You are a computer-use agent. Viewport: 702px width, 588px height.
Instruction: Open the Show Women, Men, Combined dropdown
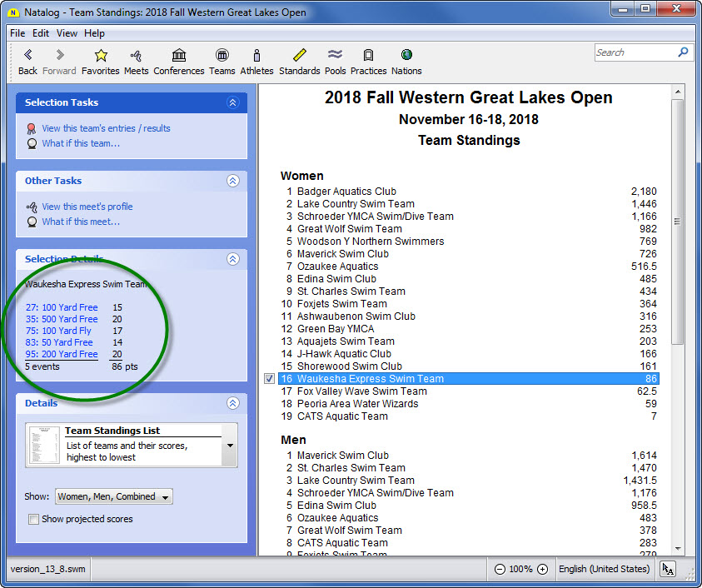click(114, 497)
